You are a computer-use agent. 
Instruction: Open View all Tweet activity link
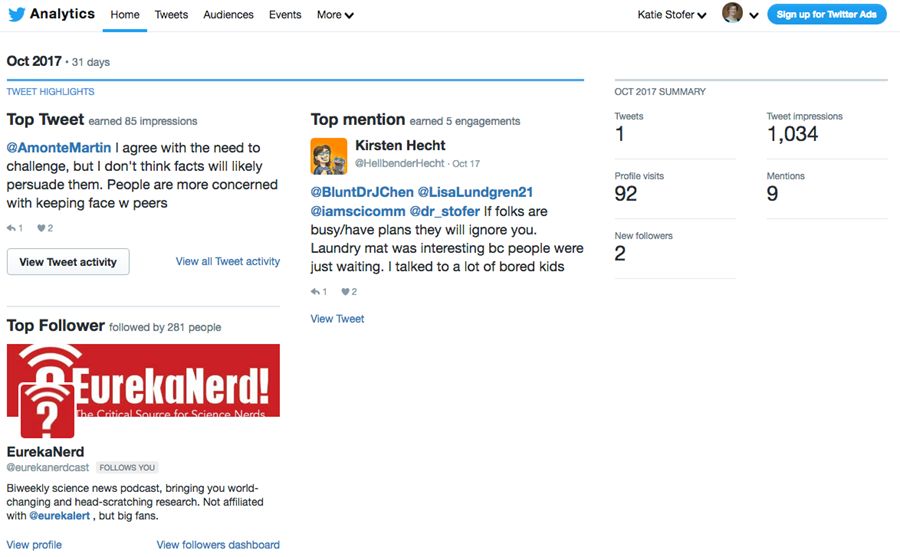tap(228, 261)
